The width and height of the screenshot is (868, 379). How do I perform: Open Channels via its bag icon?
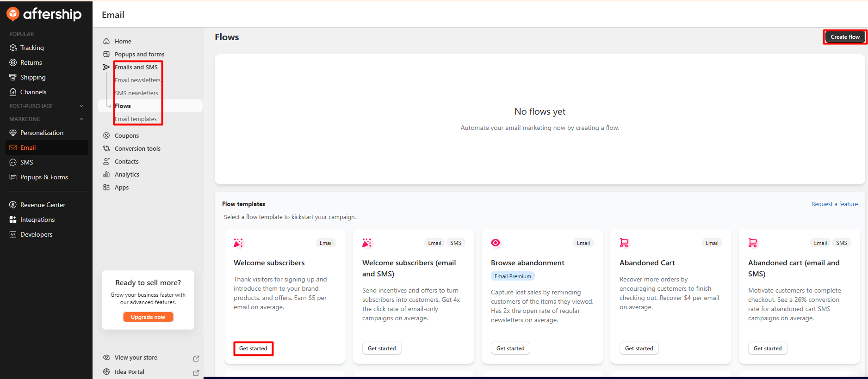pyautogui.click(x=13, y=92)
